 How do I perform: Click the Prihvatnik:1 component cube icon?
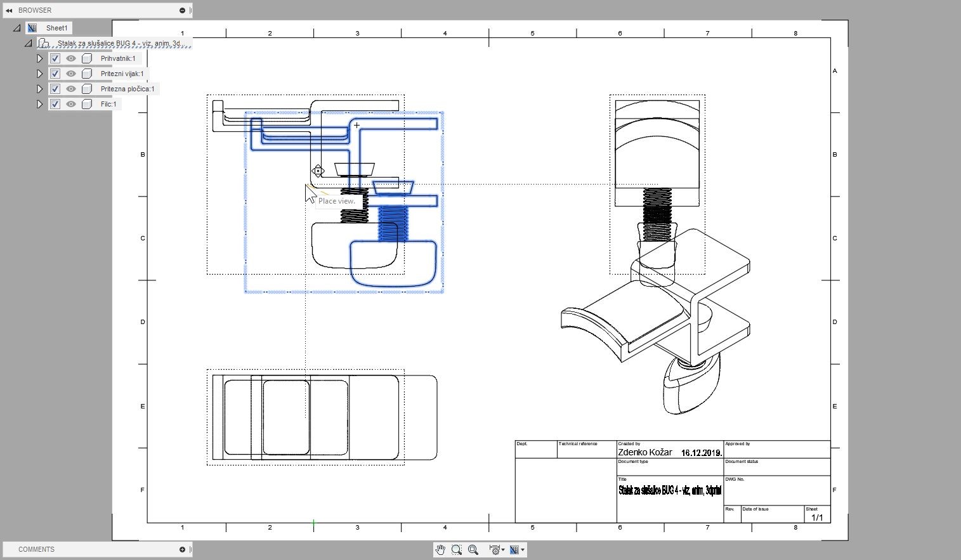pyautogui.click(x=87, y=58)
